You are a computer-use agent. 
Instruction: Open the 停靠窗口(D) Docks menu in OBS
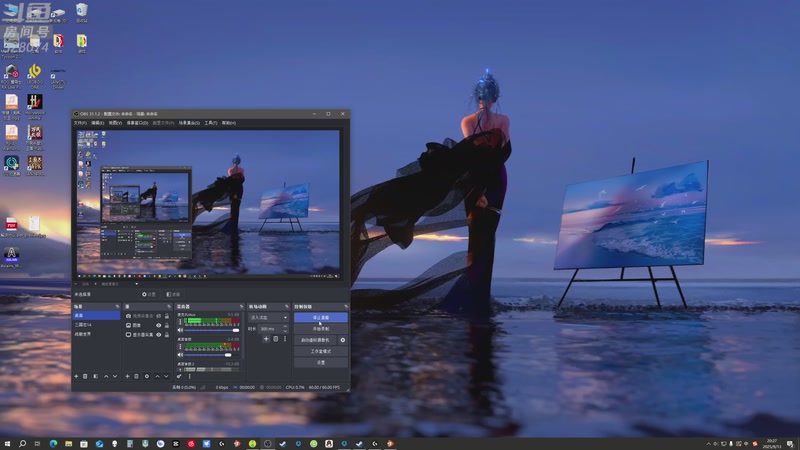137,123
